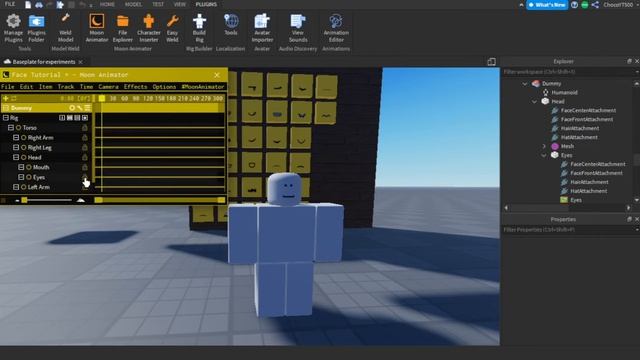Screen dimensions: 640x360
Task: Click the add item plus icon in Moon Animator
Action: (6, 98)
